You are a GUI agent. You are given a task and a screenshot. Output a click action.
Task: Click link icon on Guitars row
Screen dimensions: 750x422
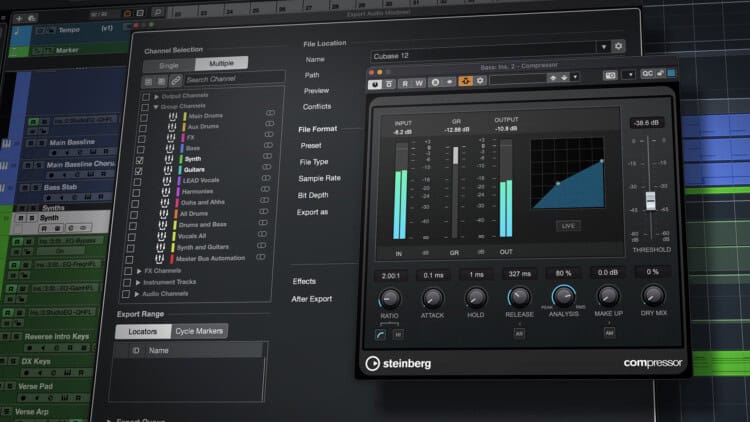pos(266,167)
